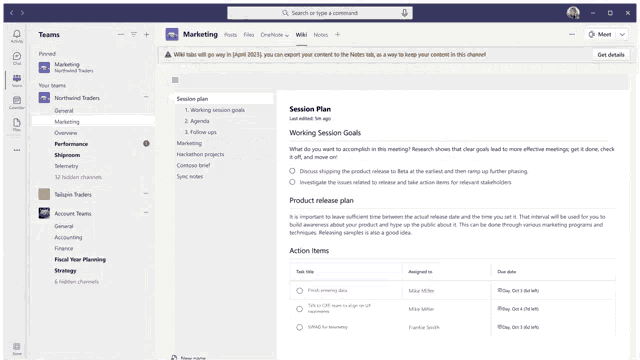The height and width of the screenshot is (360, 640).
Task: Go back with the left arrow
Action: point(11,13)
